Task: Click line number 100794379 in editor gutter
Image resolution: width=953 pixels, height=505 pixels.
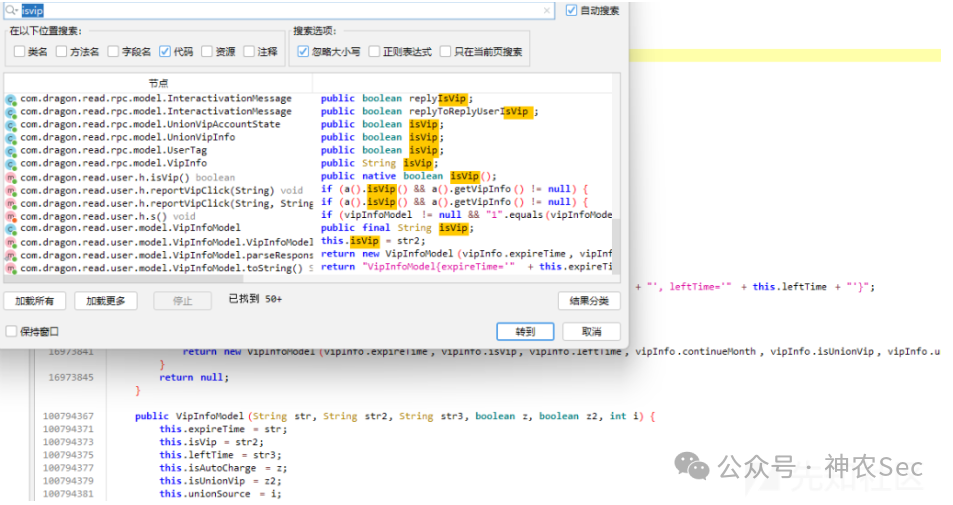Action: pos(68,481)
